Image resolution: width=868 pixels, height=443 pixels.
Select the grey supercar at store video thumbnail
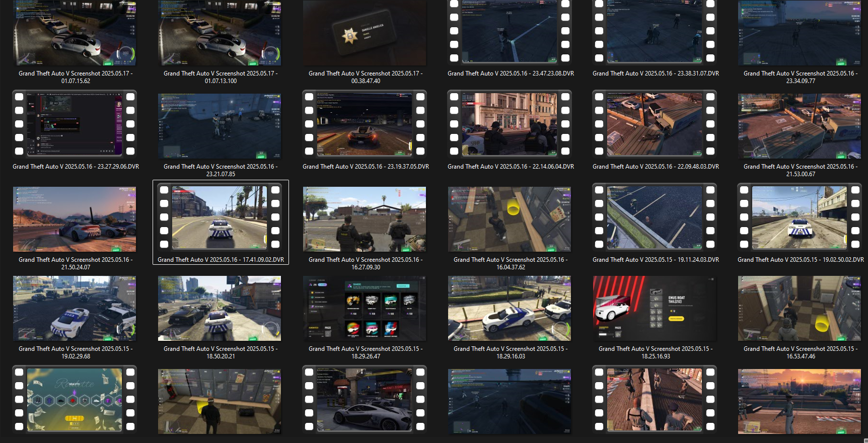365,399
